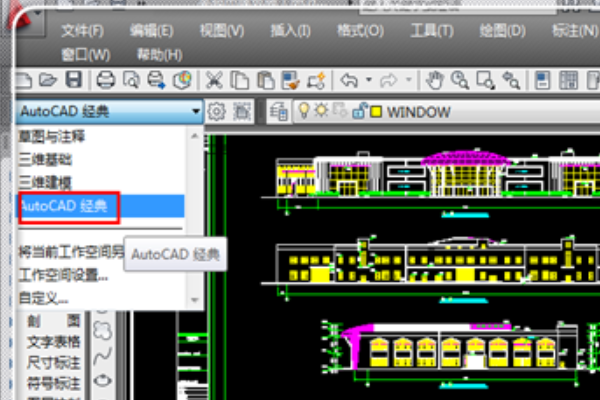Open the 编辑(E) menu
This screenshot has height=400, width=600.
point(152,31)
